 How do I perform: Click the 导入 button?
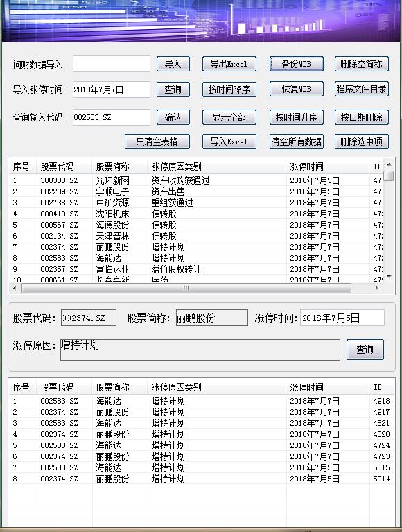[173, 64]
